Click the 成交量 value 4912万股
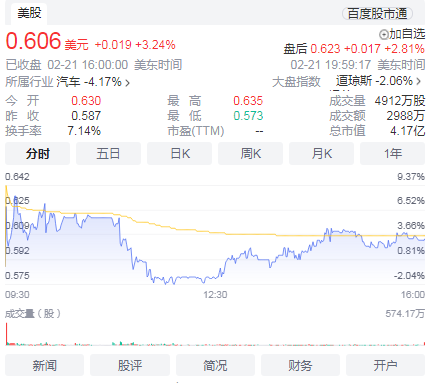Image resolution: width=447 pixels, height=383 pixels. pos(400,101)
